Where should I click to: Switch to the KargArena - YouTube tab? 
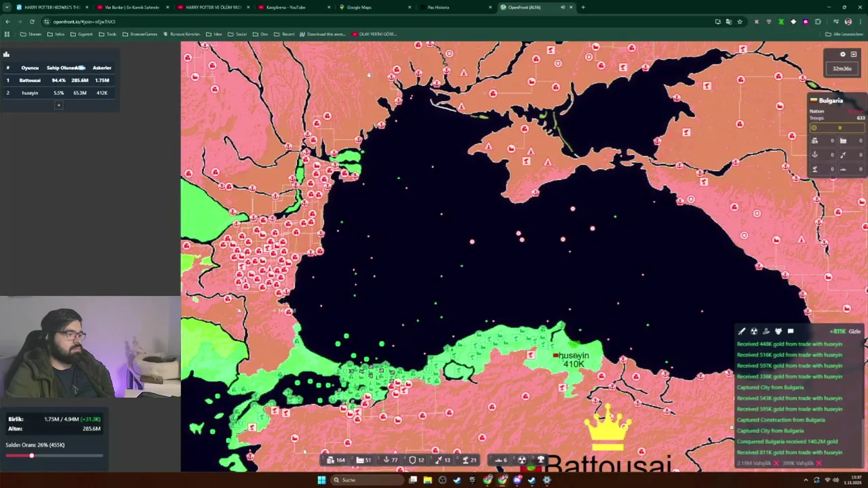click(292, 7)
